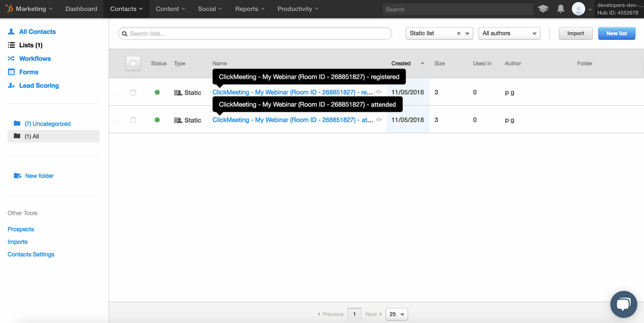Click the eye icon on attended list
This screenshot has height=323, width=644.
click(379, 120)
